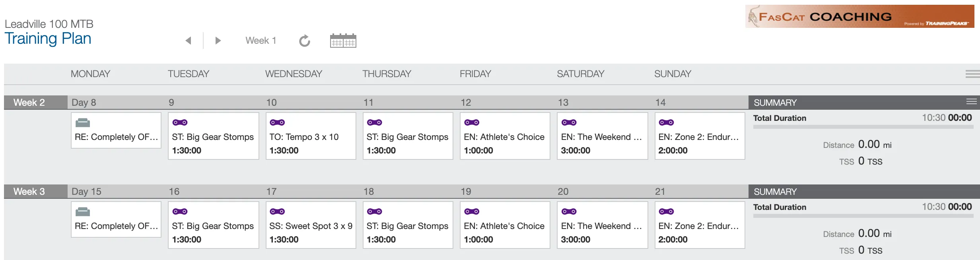Open TO: Tempo 3 x 10 workout

pyautogui.click(x=311, y=136)
